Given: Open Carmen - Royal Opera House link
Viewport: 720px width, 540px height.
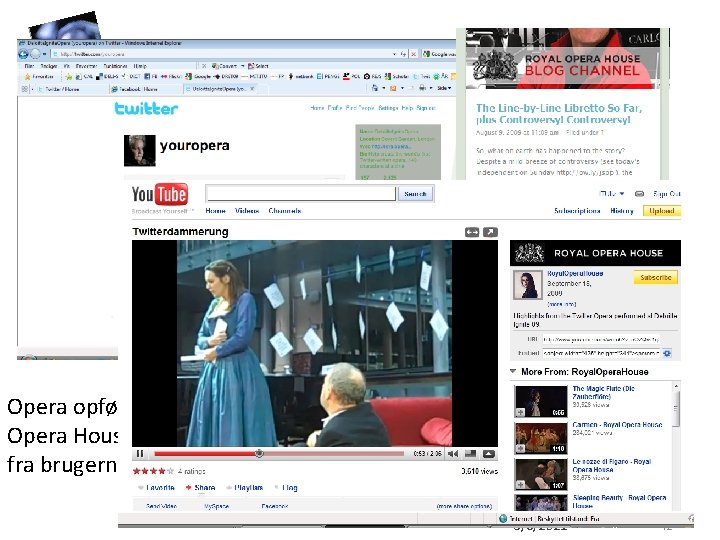Looking at the screenshot, I should click(617, 425).
